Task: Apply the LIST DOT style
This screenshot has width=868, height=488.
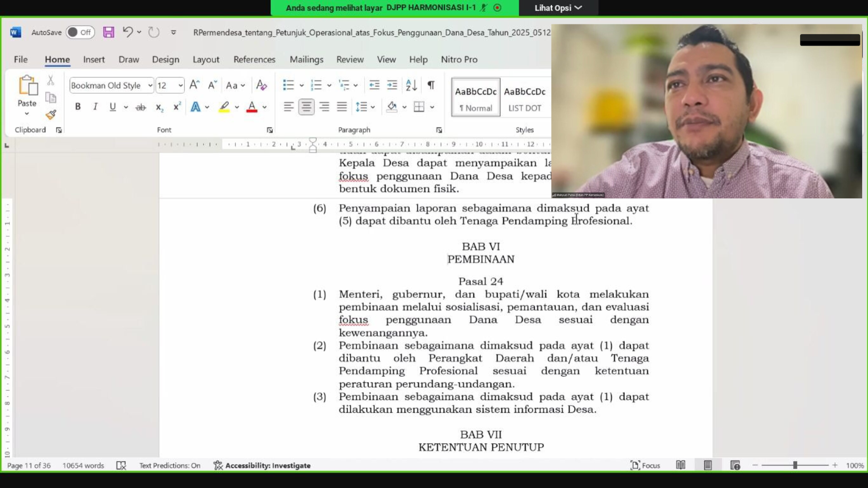Action: 524,97
